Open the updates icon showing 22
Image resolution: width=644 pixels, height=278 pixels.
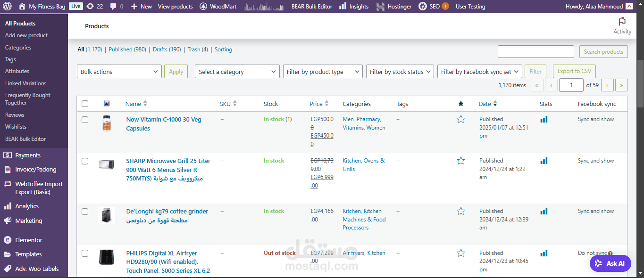[x=90, y=7]
